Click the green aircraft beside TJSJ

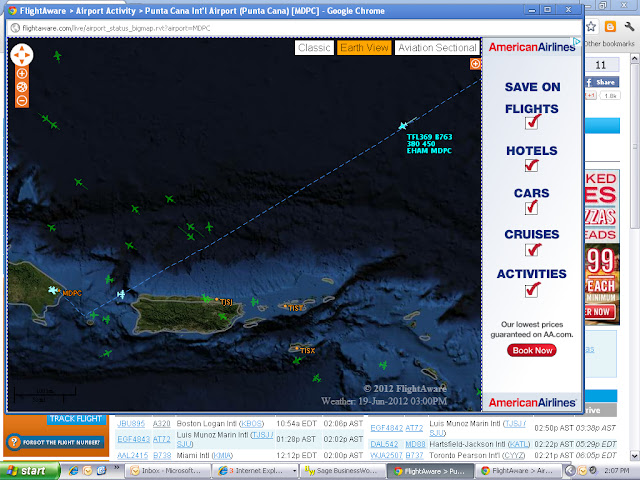pos(206,299)
